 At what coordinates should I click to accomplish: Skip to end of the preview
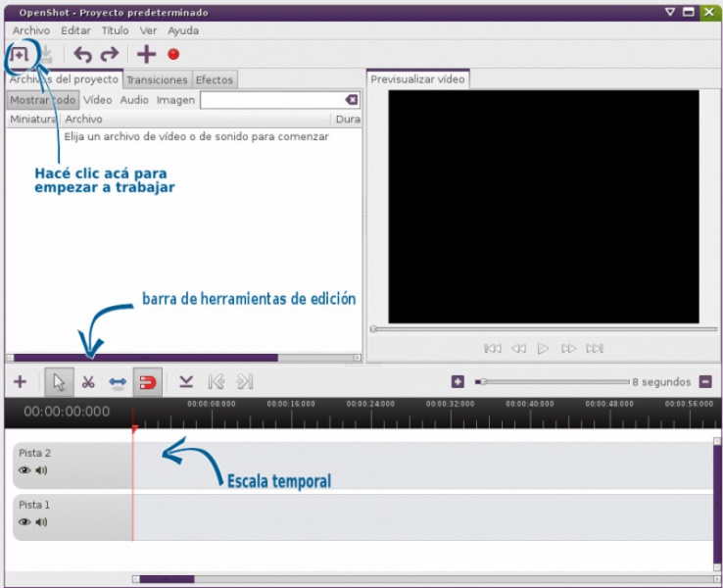pos(595,349)
